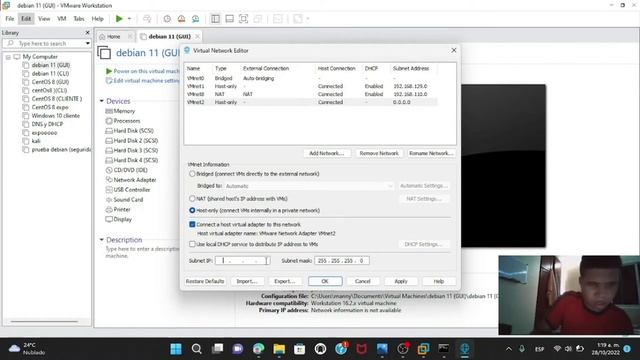Open the Windows Start menu
Image resolution: width=640 pixels, height=360 pixels.
point(176,349)
